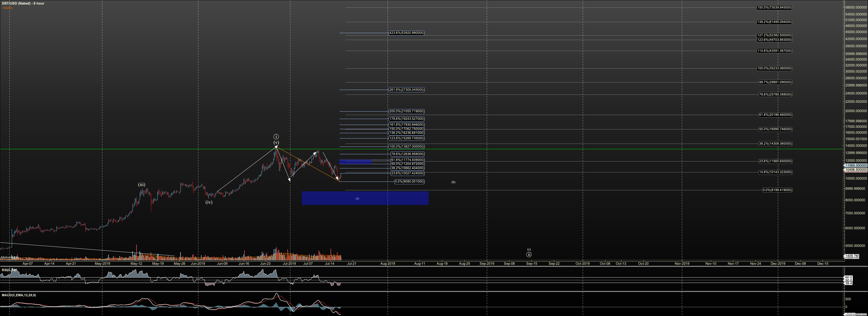Click the 78.6%(25789.398000) projection label
This screenshot has height=316, width=868.
point(775,94)
